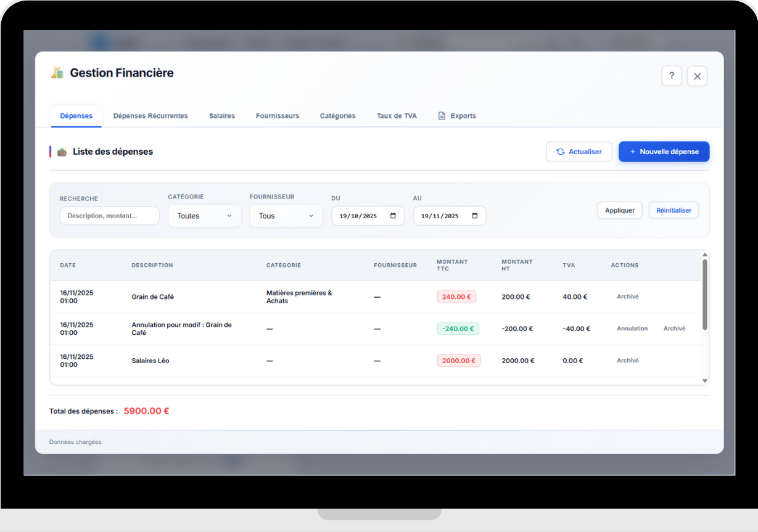Click inside the Recherche search field

pos(109,216)
